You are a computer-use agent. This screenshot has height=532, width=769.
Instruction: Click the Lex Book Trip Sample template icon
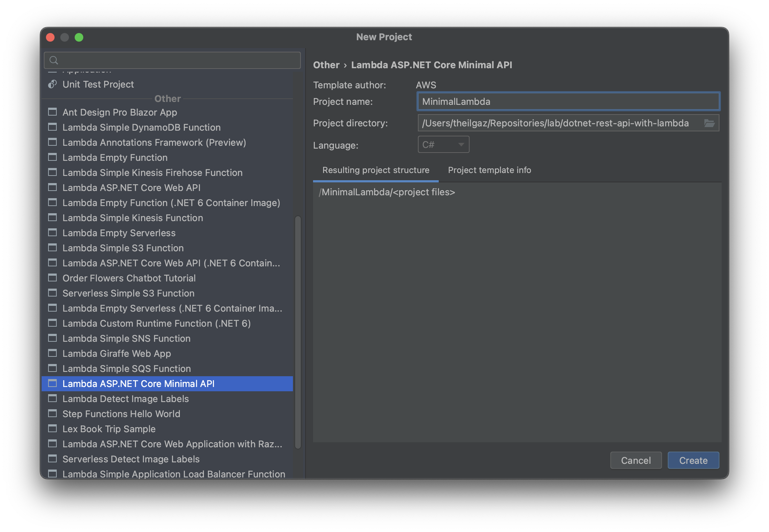click(52, 429)
